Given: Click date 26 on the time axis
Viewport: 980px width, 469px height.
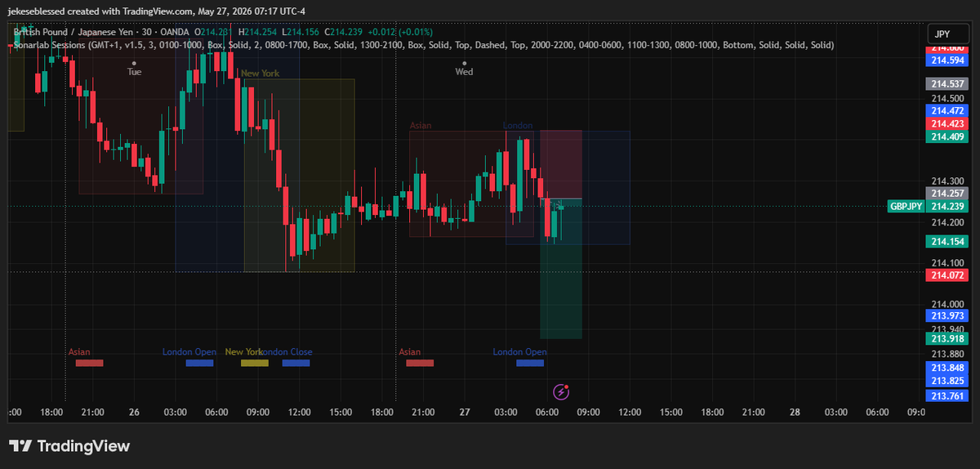Looking at the screenshot, I should coord(134,413).
